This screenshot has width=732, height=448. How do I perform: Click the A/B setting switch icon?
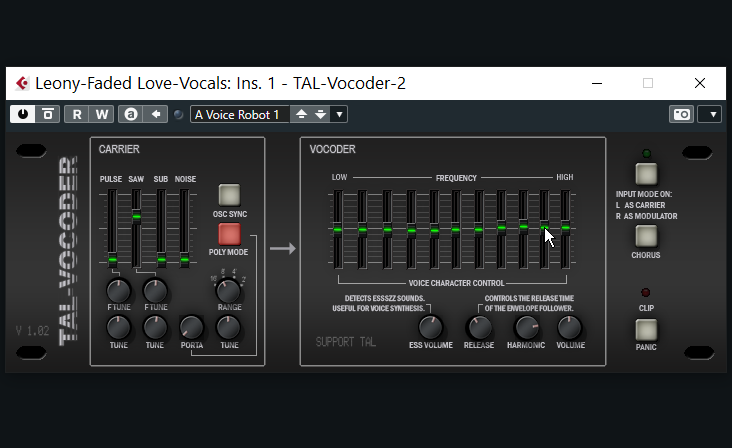131,114
